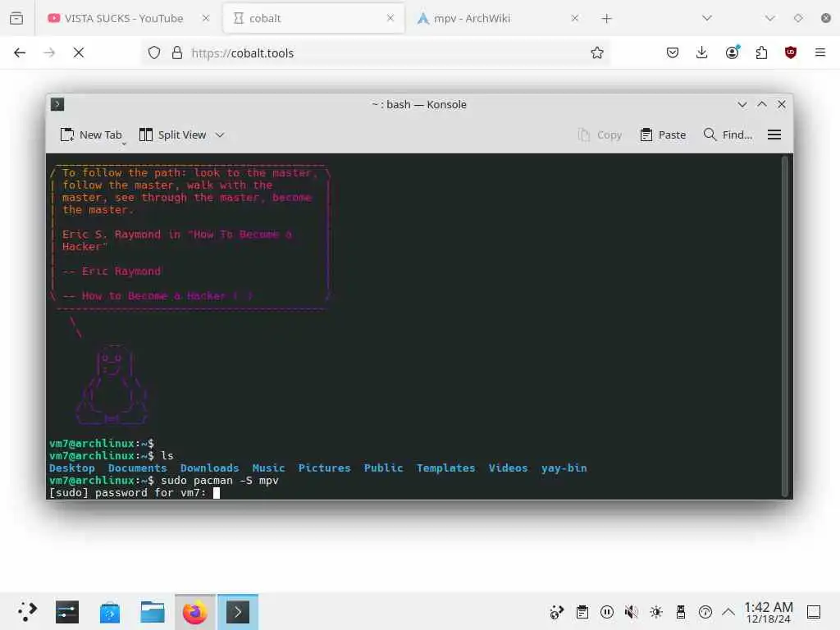840x630 pixels.
Task: Click 'Downloads' in ls output
Action: click(x=209, y=468)
